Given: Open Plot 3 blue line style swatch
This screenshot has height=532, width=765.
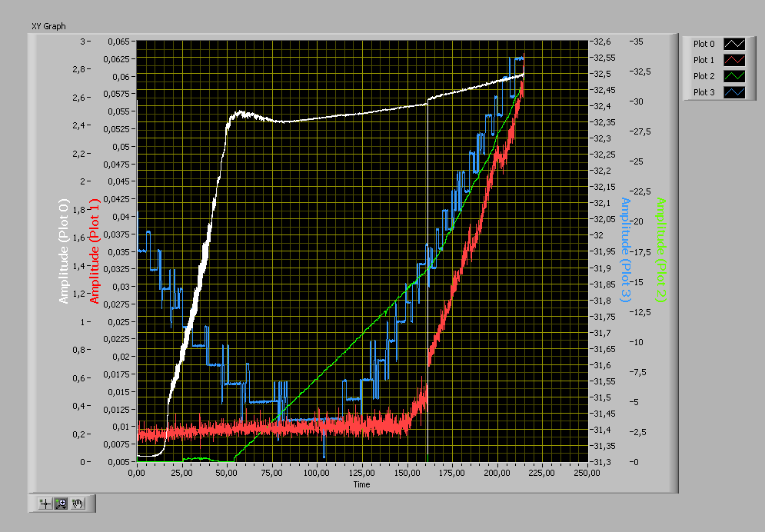Looking at the screenshot, I should pyautogui.click(x=734, y=92).
